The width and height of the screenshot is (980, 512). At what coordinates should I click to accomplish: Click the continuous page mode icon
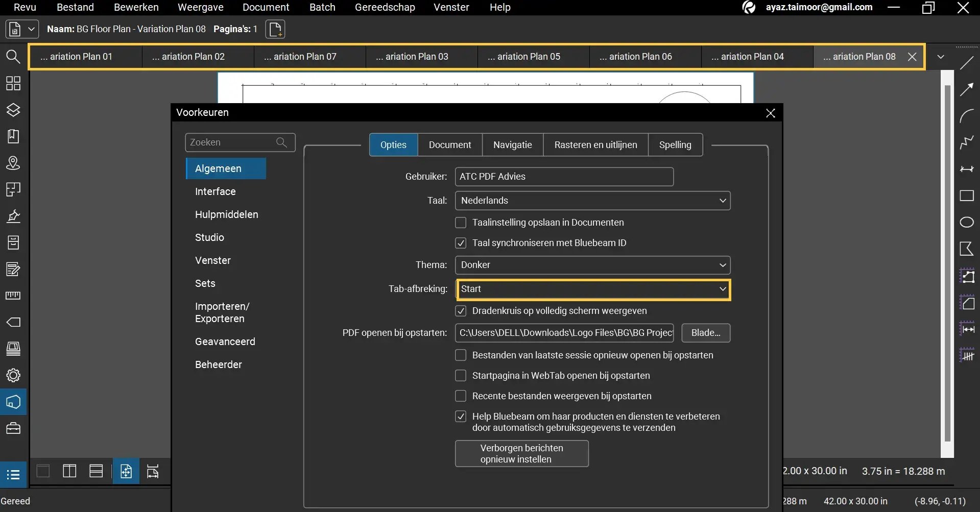click(x=96, y=471)
